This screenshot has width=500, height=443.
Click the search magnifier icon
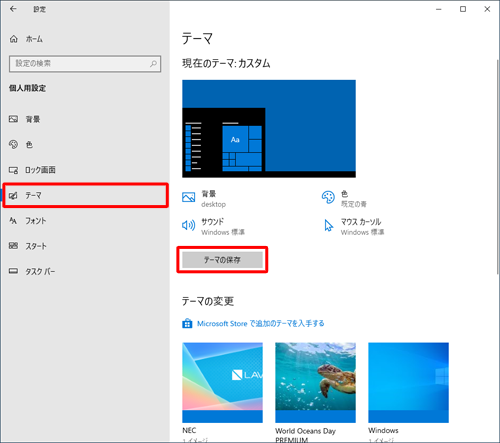(x=153, y=63)
